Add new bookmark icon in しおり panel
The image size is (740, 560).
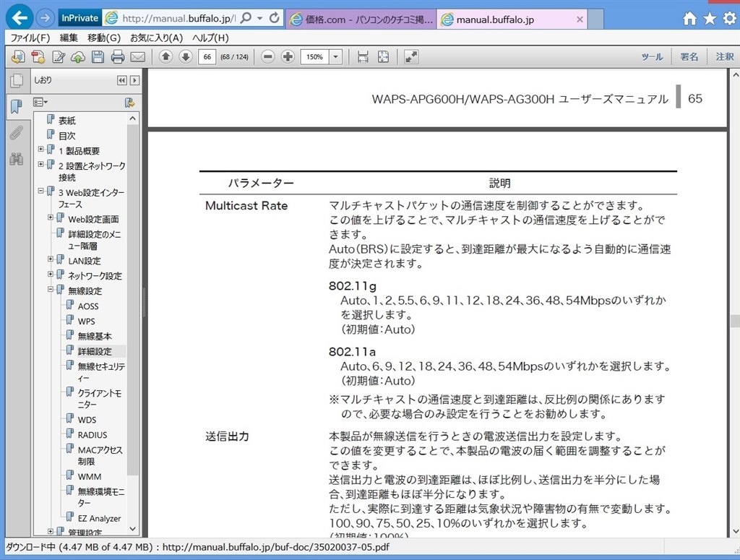tap(129, 103)
